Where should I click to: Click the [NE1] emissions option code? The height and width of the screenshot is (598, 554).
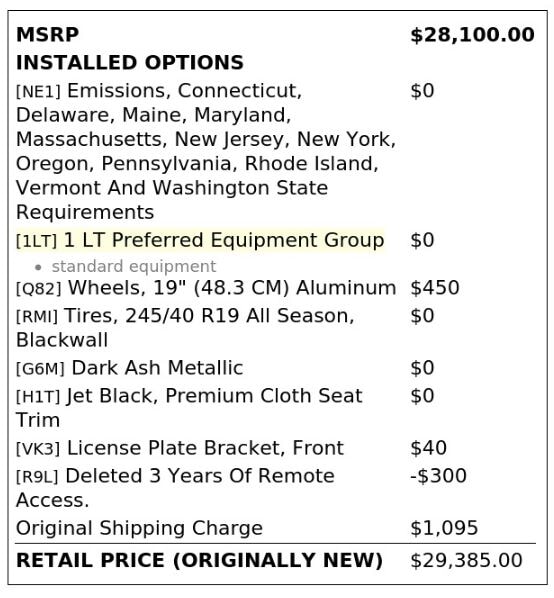pos(38,92)
